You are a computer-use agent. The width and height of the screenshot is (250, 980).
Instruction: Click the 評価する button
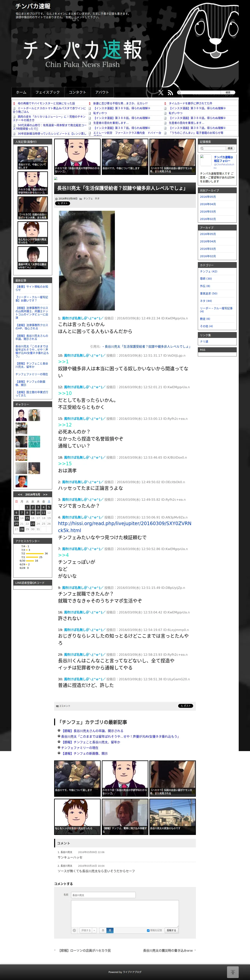86,930
